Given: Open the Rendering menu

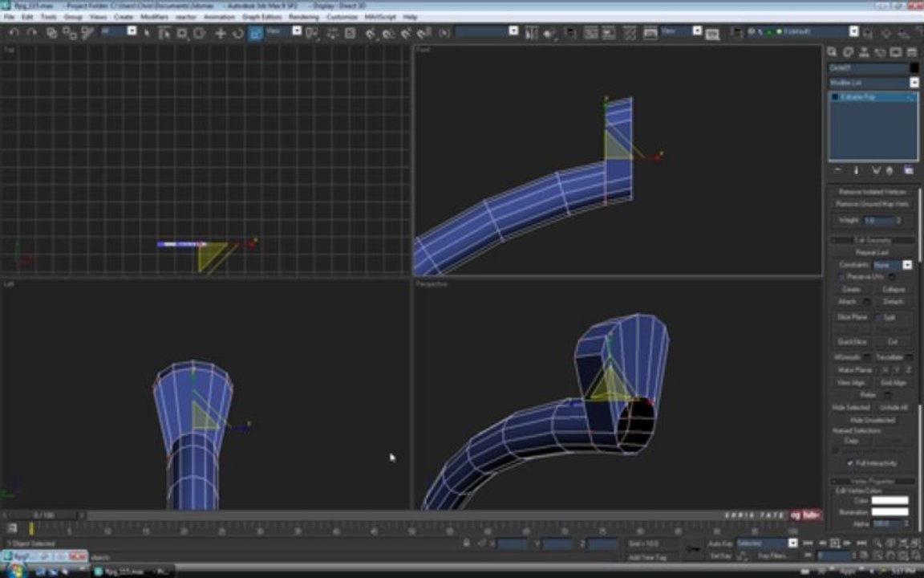Looking at the screenshot, I should [303, 17].
